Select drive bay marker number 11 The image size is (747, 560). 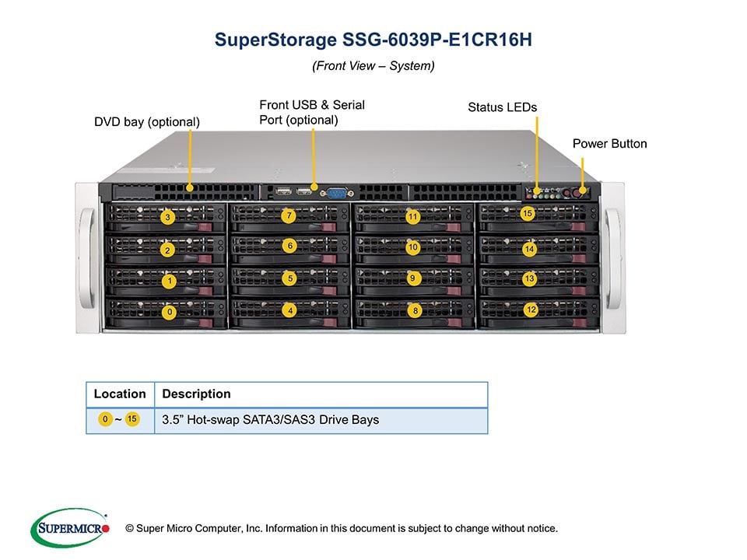(413, 217)
